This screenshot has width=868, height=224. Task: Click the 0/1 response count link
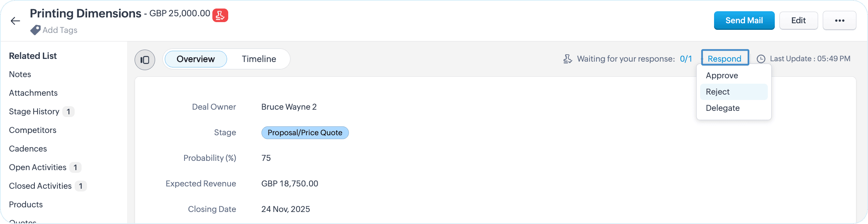[x=686, y=59]
